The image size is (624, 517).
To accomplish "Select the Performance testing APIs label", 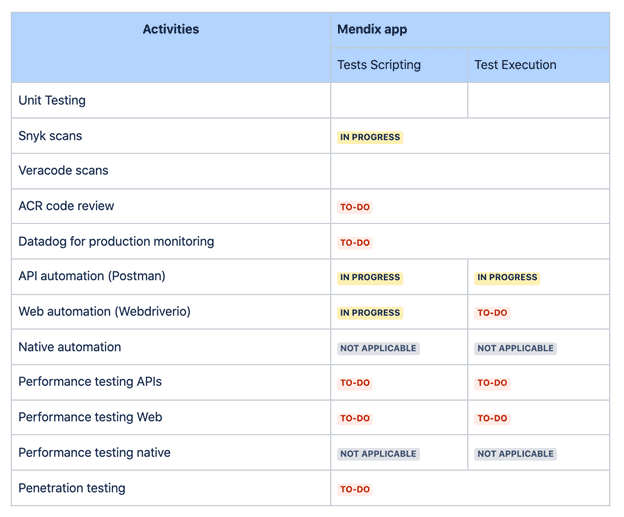I will (x=90, y=382).
